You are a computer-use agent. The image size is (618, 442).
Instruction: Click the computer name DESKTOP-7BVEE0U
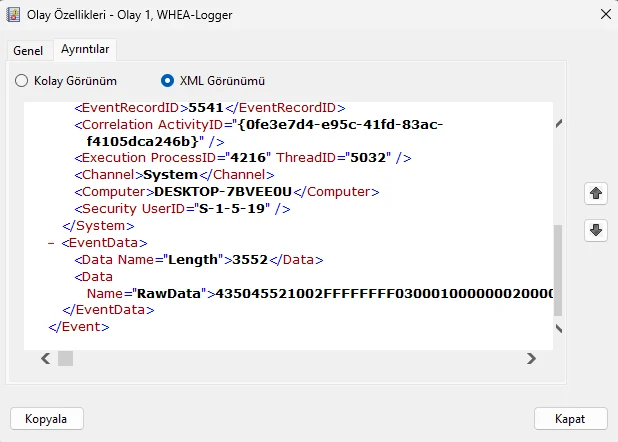point(223,192)
